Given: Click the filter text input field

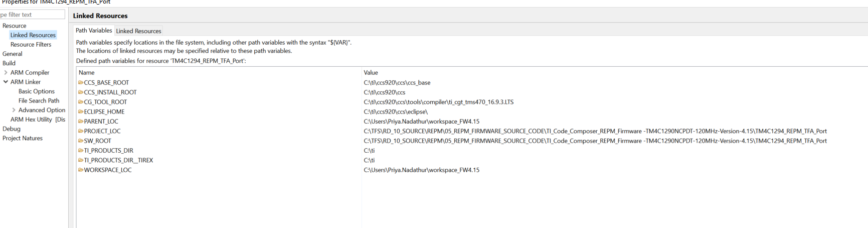Looking at the screenshot, I should click(32, 15).
